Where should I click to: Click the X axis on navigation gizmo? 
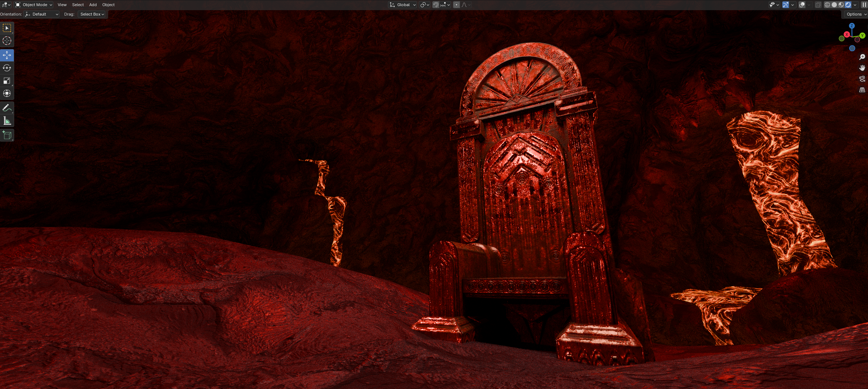coord(847,34)
